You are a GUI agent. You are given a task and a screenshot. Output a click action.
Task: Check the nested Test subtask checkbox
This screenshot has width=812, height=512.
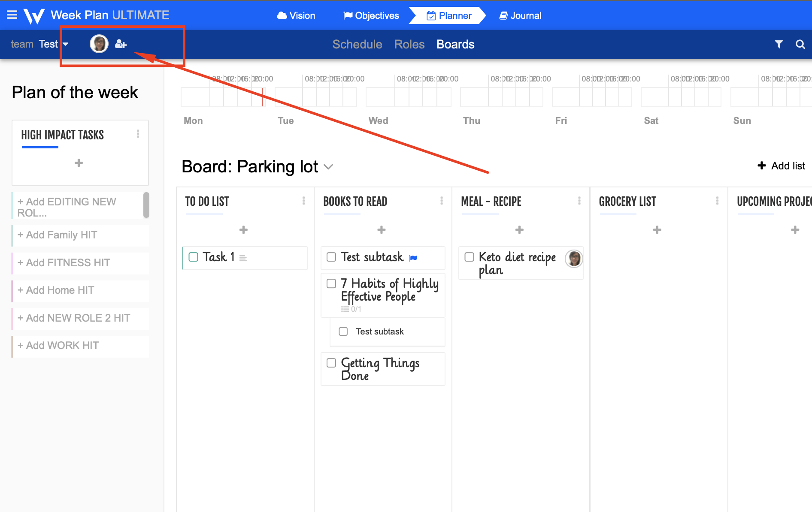click(343, 331)
